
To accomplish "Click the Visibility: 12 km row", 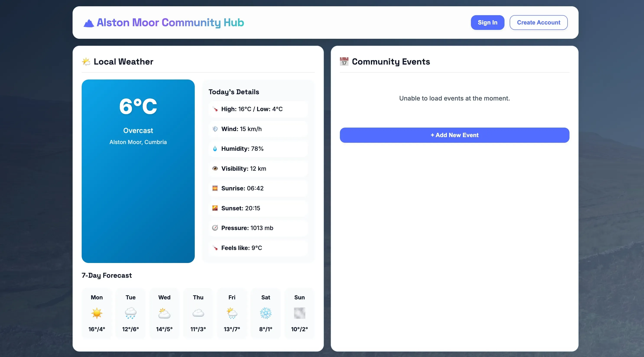I will pyautogui.click(x=258, y=169).
